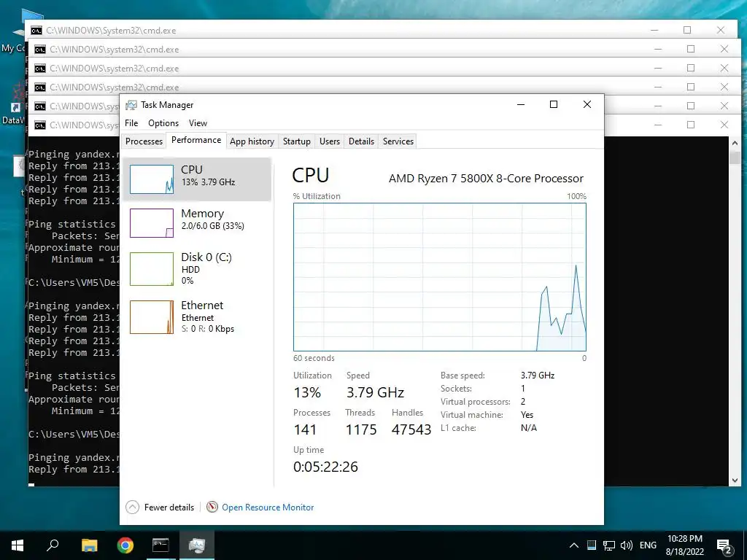
Task: Open the Processes tab
Action: pyautogui.click(x=144, y=141)
